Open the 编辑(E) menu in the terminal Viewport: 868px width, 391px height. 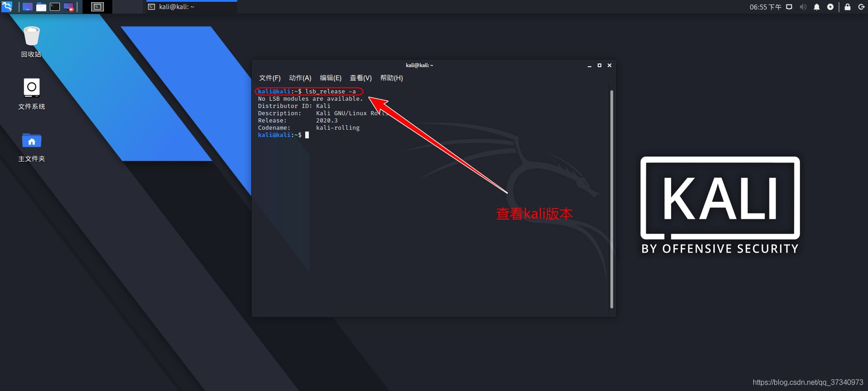pos(331,78)
